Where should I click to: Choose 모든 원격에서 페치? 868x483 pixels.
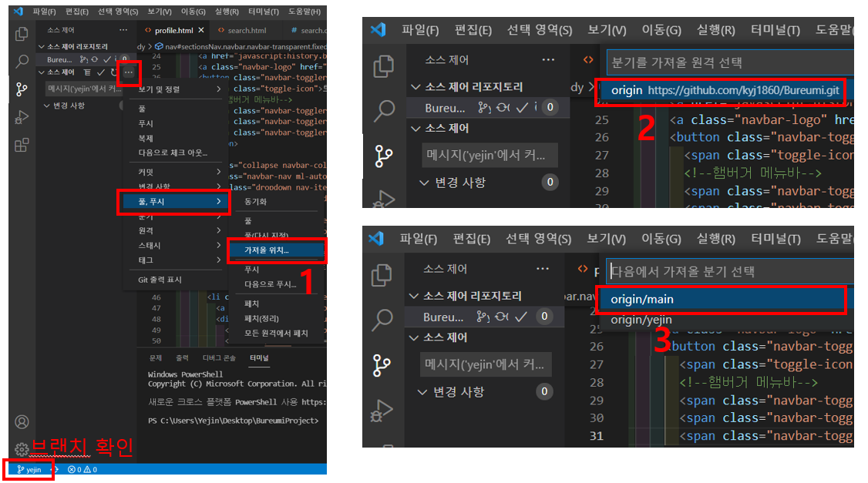click(x=277, y=333)
